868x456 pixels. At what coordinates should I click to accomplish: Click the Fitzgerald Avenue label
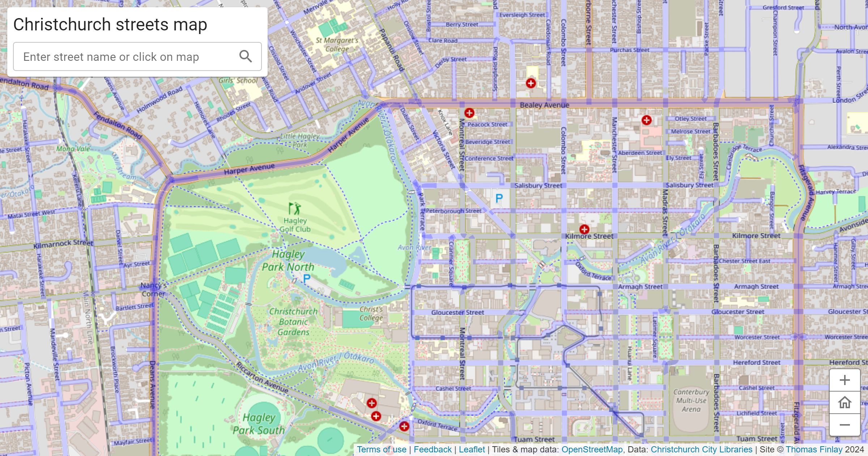point(807,193)
